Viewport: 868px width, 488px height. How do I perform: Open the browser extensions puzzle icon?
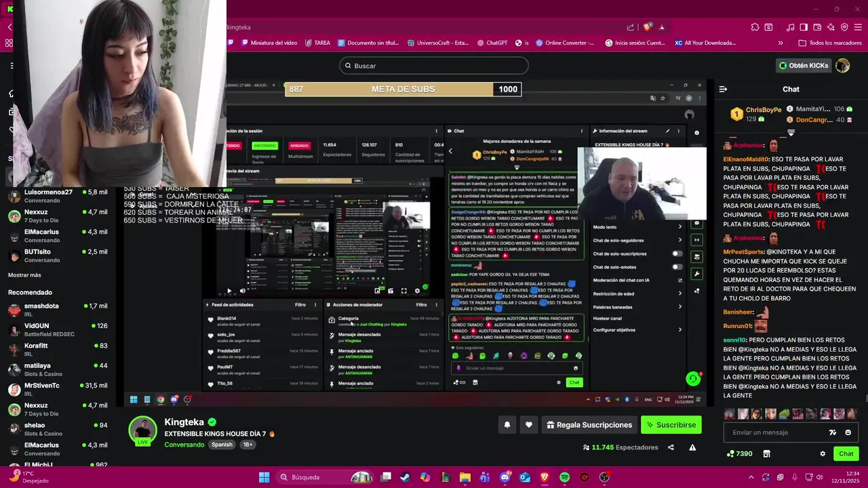point(755,27)
